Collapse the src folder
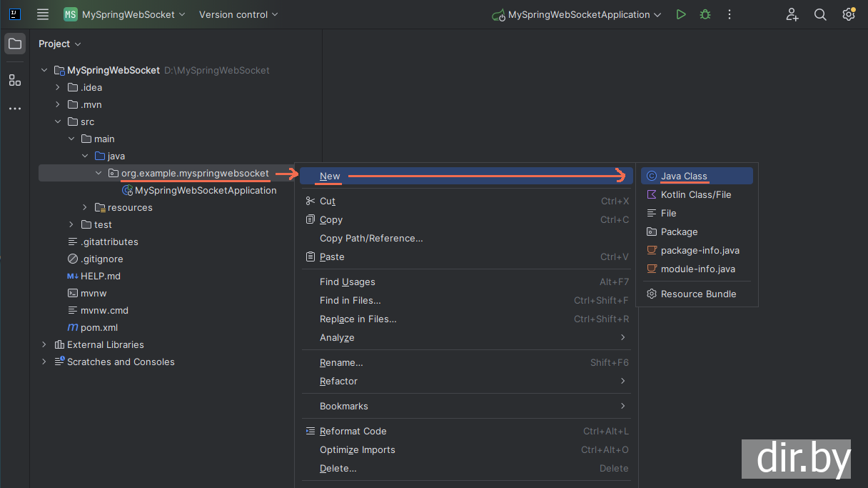Screen dimensions: 868x488 (58, 121)
